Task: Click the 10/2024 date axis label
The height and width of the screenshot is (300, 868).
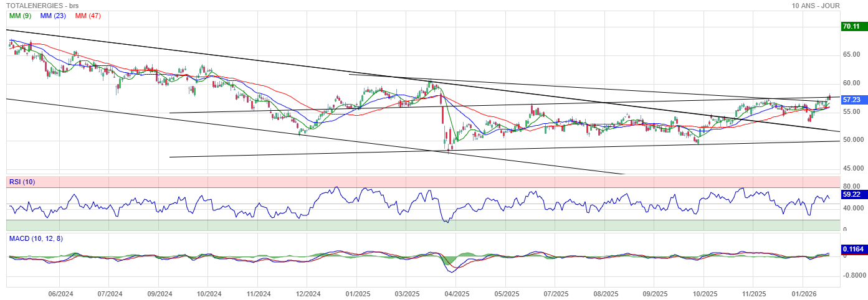Action: tap(209, 293)
